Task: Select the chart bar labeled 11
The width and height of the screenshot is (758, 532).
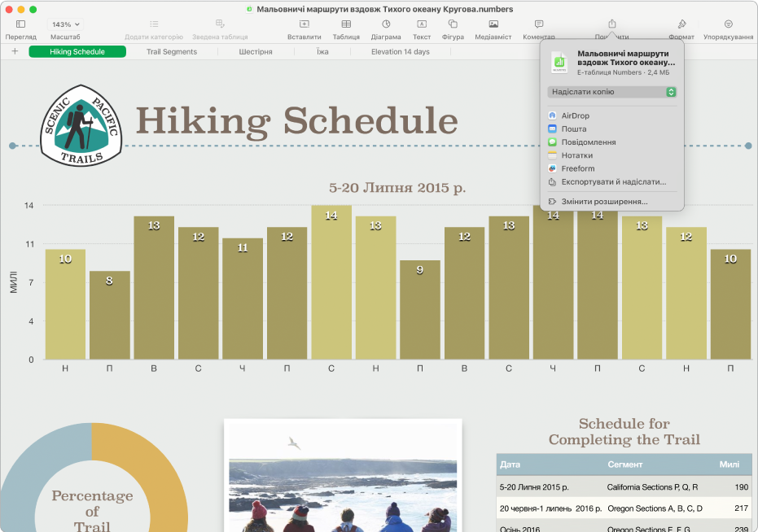Action: 242,299
